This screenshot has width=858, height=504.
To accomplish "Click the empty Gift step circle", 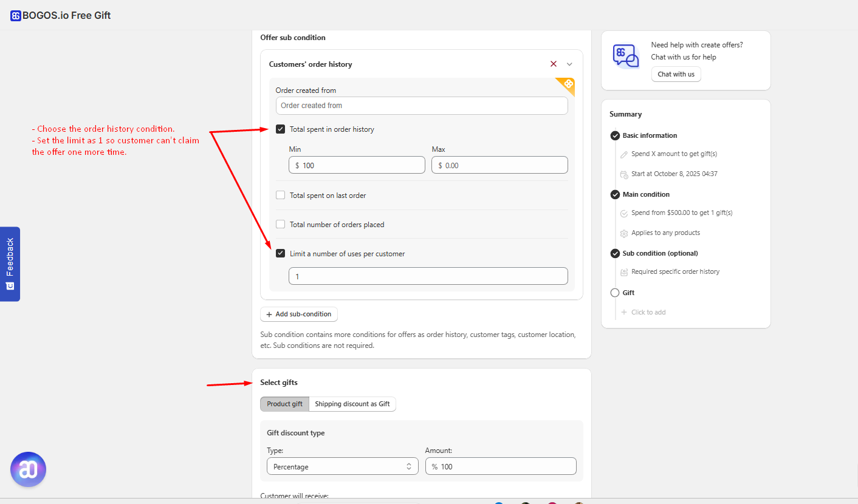I will click(x=615, y=293).
